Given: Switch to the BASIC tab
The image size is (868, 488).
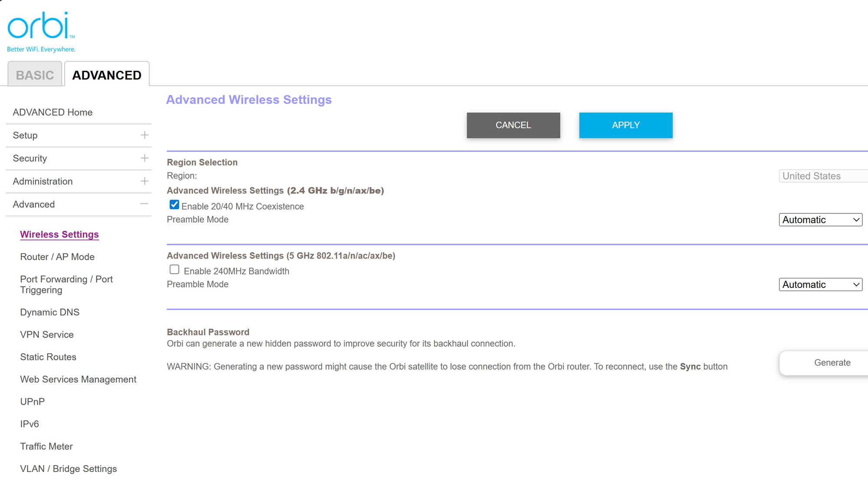Looking at the screenshot, I should [35, 75].
